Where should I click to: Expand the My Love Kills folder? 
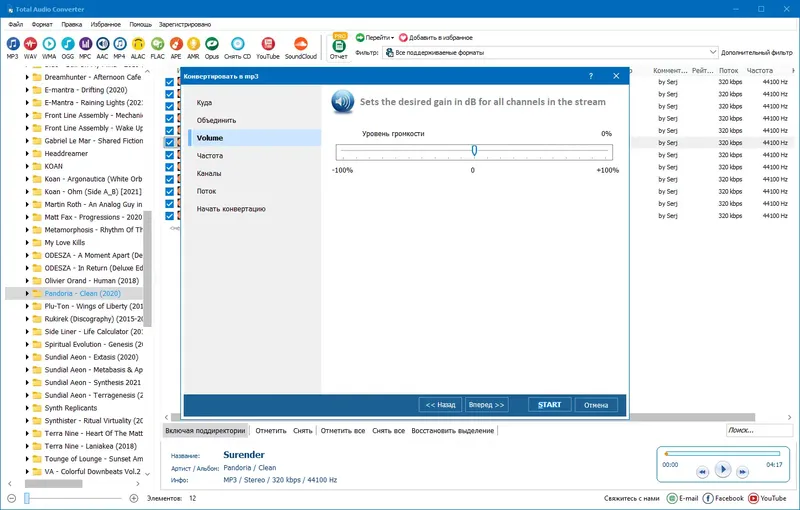point(27,243)
